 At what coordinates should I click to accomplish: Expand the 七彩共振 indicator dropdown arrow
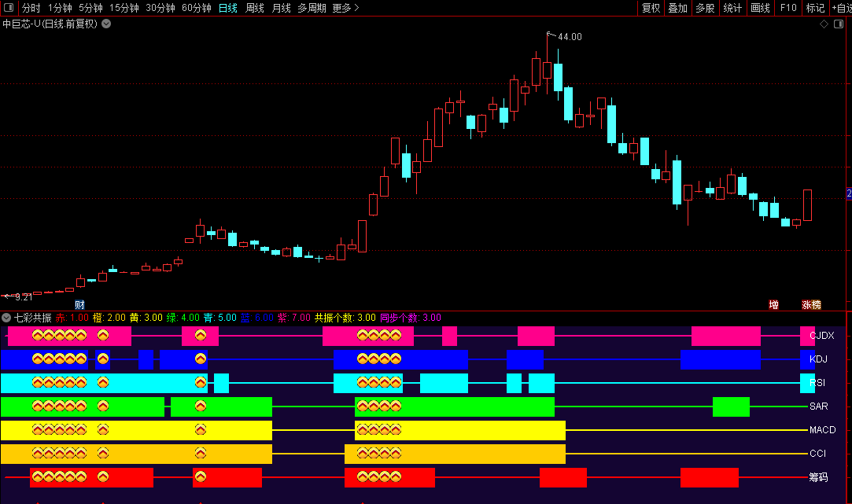(x=6, y=318)
